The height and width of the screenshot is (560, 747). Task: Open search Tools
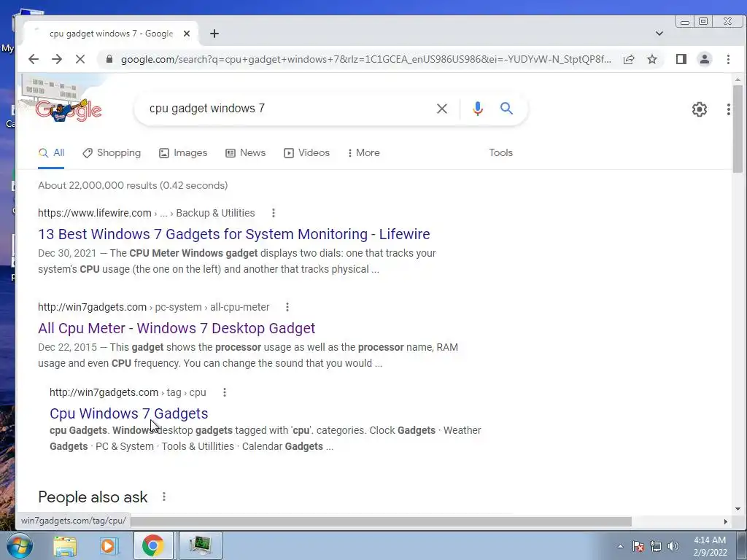pyautogui.click(x=500, y=153)
